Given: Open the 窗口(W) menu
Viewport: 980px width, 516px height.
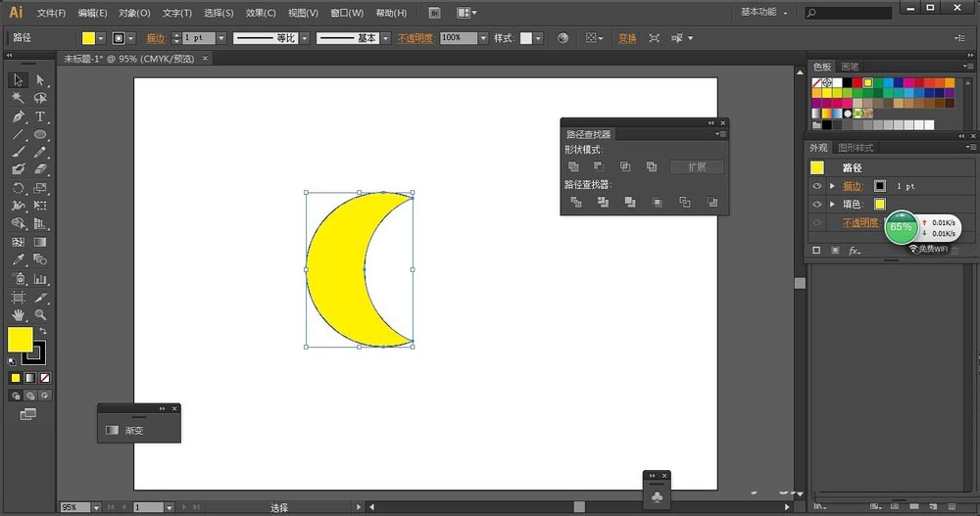Looking at the screenshot, I should [x=347, y=13].
